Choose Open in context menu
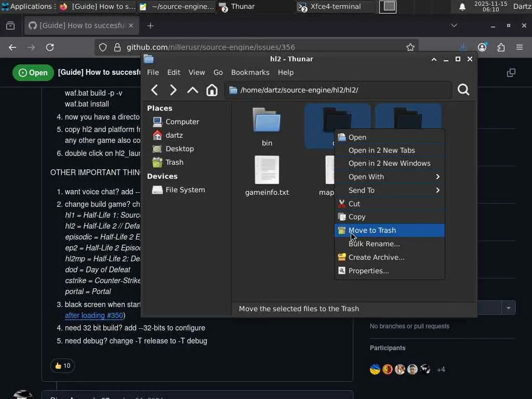 coord(390,137)
